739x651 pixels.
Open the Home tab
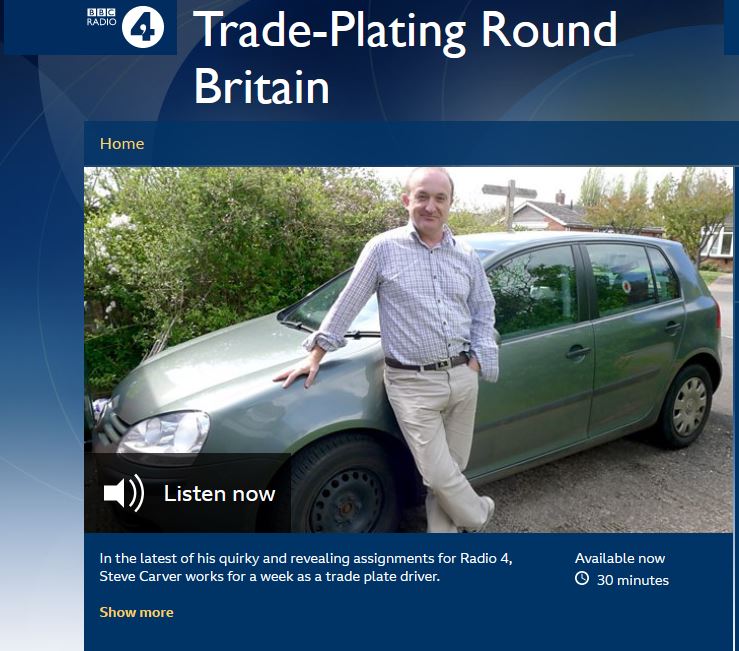click(x=122, y=143)
